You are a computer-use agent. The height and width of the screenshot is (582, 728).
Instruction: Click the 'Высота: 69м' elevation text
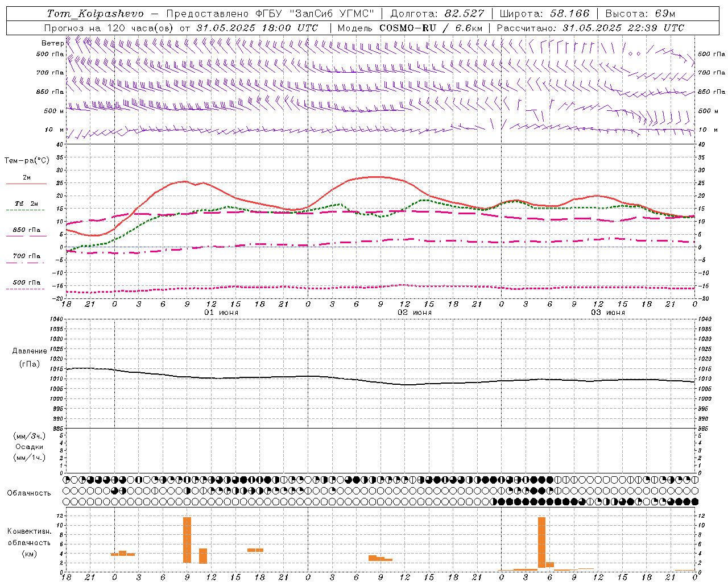(641, 14)
